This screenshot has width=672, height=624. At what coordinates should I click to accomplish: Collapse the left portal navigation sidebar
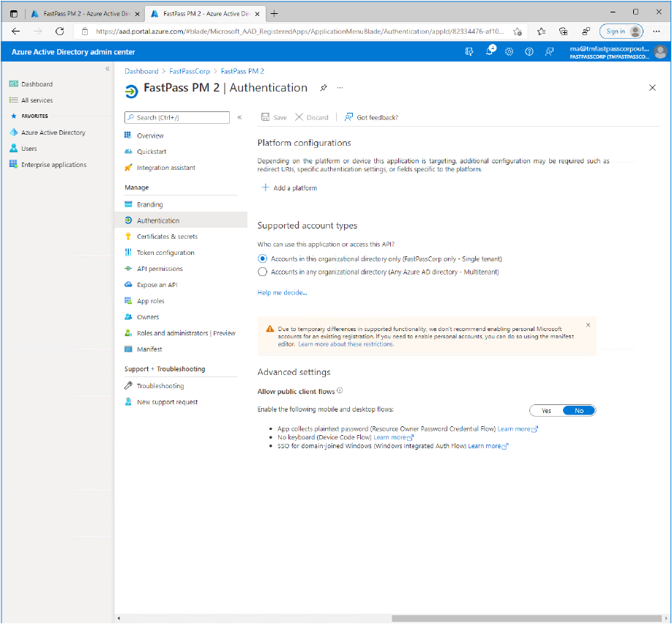[107, 68]
